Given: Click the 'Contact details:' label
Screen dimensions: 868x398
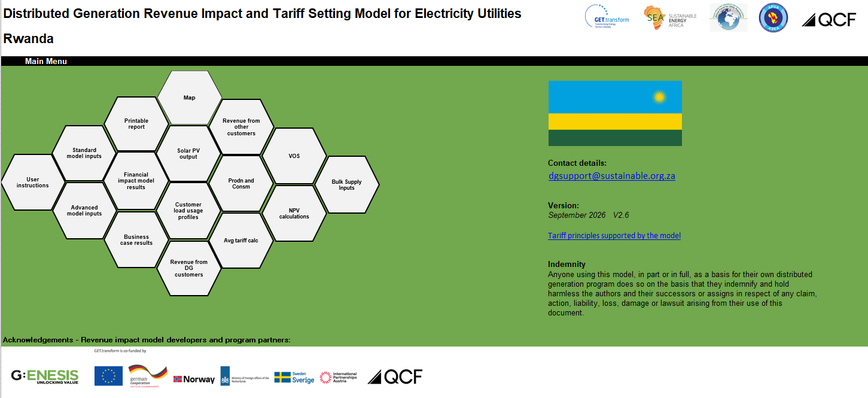Looking at the screenshot, I should tap(577, 163).
